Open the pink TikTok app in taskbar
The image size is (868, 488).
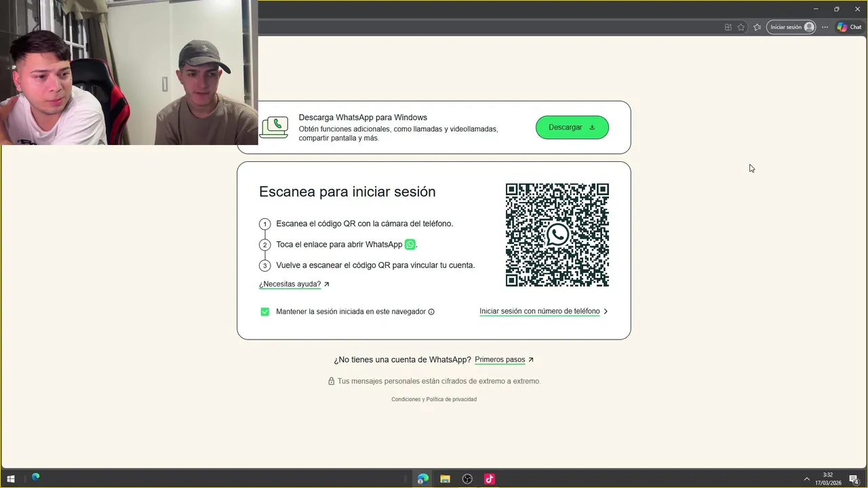[489, 479]
